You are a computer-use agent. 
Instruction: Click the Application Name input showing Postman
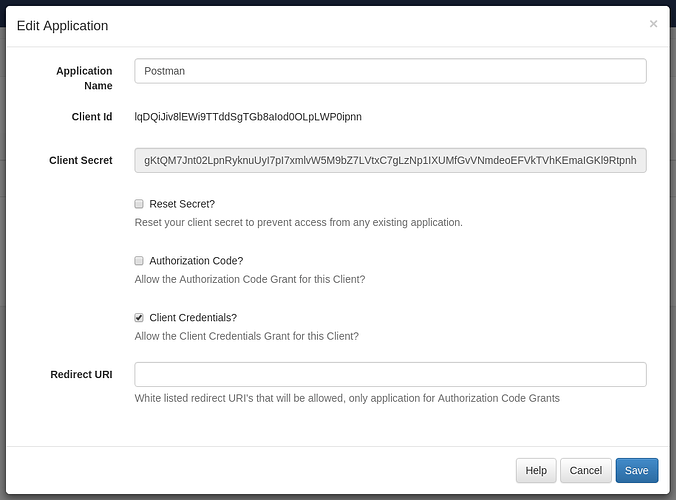pyautogui.click(x=390, y=71)
